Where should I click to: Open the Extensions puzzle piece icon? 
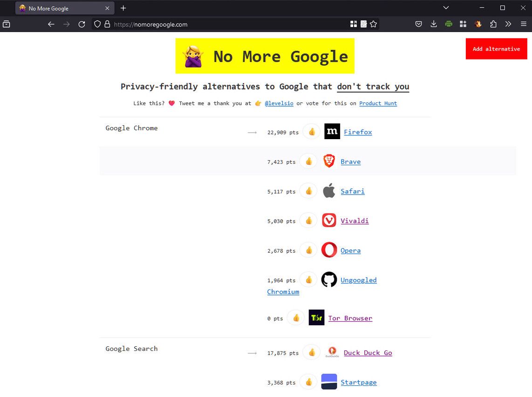[x=493, y=24]
